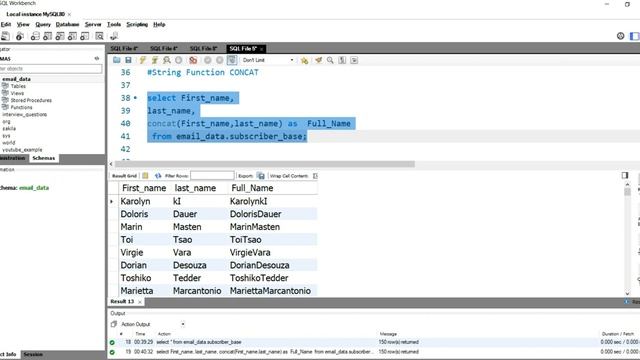Open the Server menu

tap(93, 24)
